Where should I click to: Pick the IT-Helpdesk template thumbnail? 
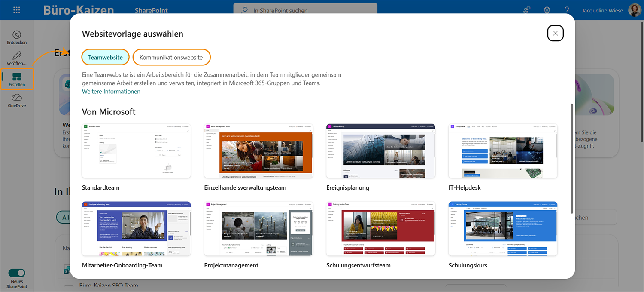tap(503, 151)
